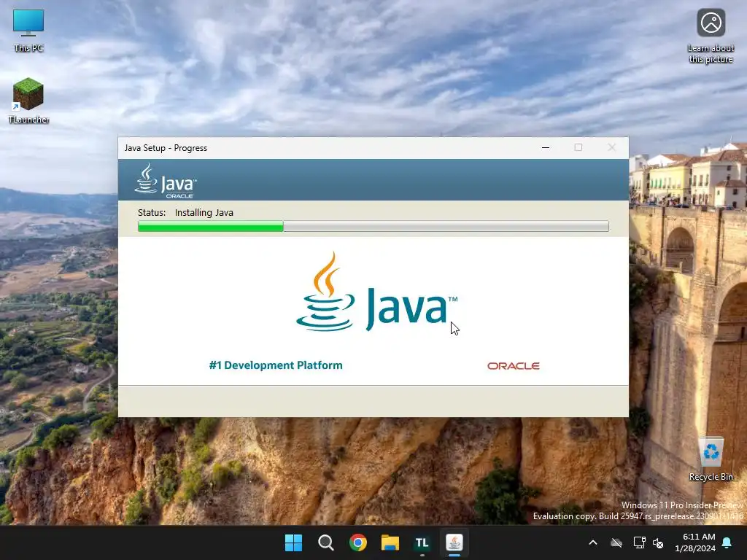The image size is (747, 560).
Task: Open the This PC desktop icon
Action: (x=28, y=31)
